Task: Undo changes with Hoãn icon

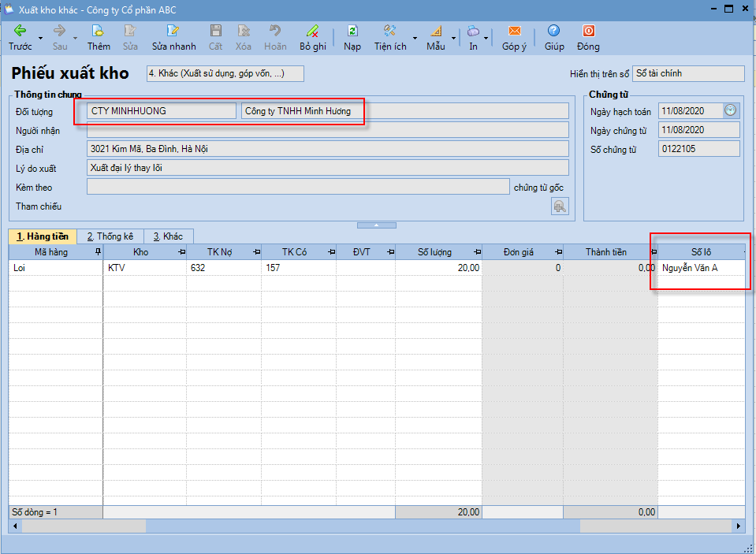Action: point(275,31)
